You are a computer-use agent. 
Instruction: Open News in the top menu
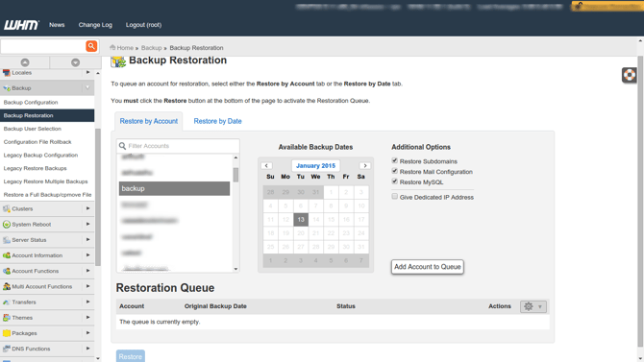click(x=57, y=25)
